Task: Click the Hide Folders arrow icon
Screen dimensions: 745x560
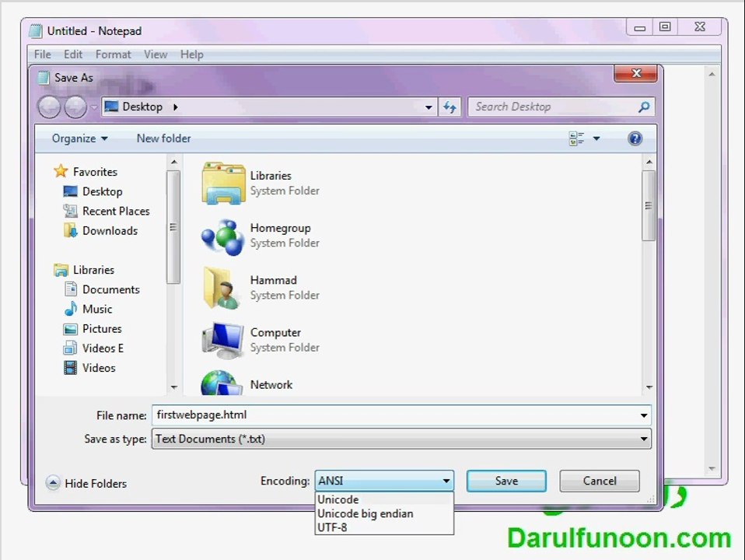Action: point(53,483)
